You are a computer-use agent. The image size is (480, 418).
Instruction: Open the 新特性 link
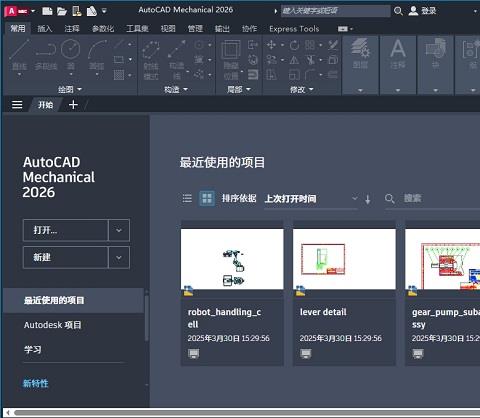pos(35,383)
